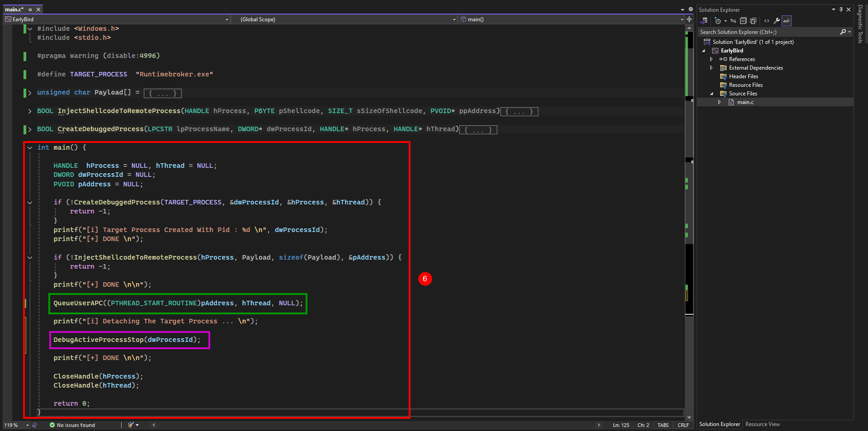Collapse the Source Files folder
868x431 pixels.
pos(712,94)
